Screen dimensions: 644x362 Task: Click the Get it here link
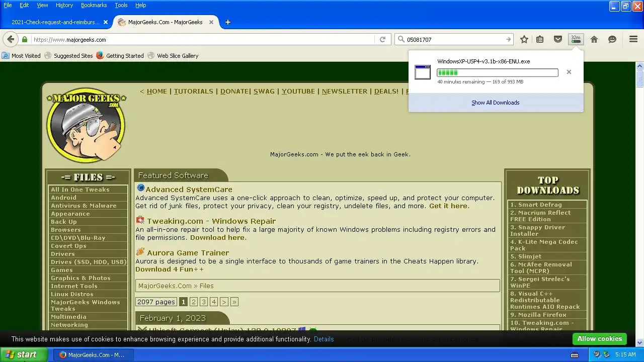click(448, 206)
